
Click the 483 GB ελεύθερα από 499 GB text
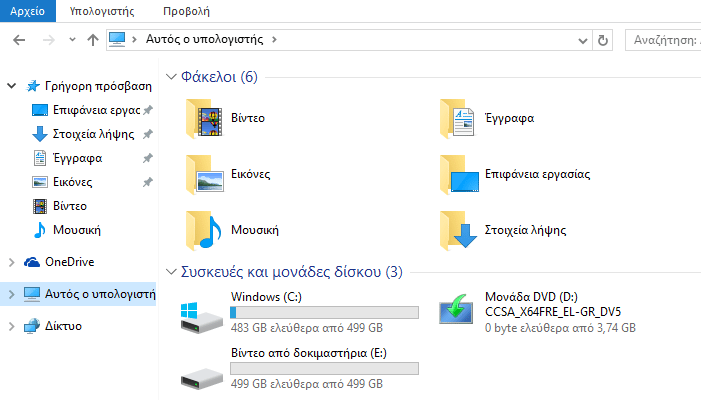(x=307, y=328)
